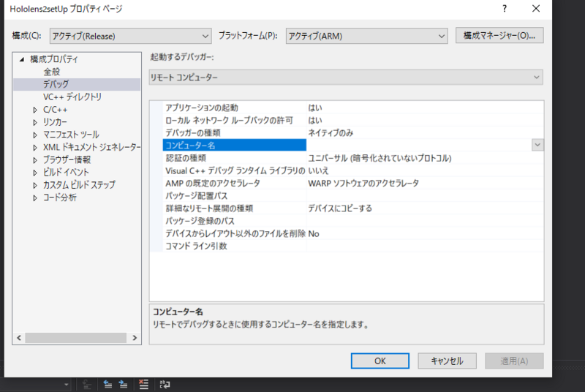Select Visual C++ デバッグ ランタイム ライブラリ row
This screenshot has width=585, height=392.
point(353,170)
